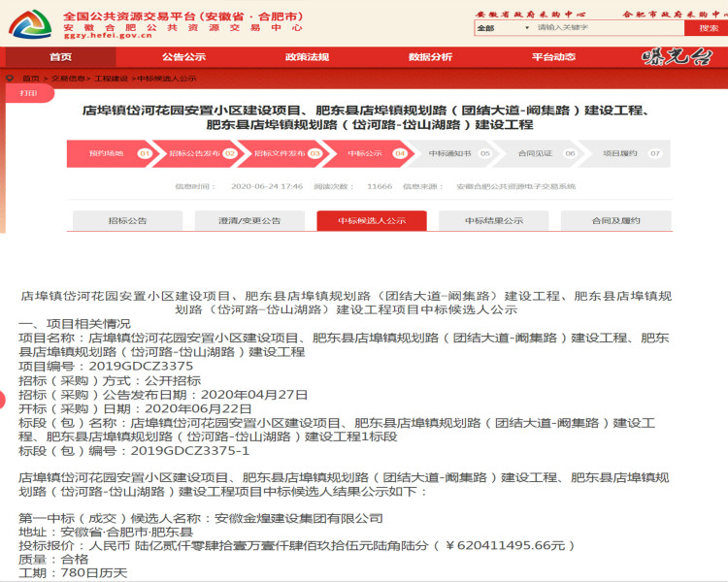Screen dimensions: 728x582
Task: Click the red 打印 print tag
Action: pos(28,93)
